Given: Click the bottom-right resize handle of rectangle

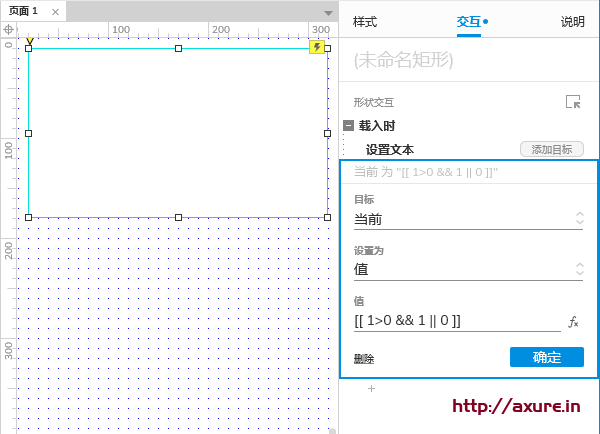Looking at the screenshot, I should click(328, 217).
